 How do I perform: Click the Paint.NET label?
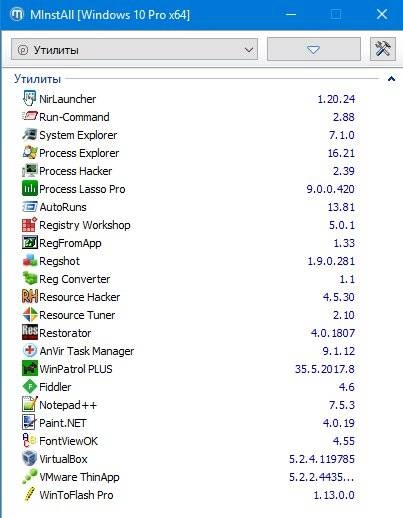(x=63, y=423)
